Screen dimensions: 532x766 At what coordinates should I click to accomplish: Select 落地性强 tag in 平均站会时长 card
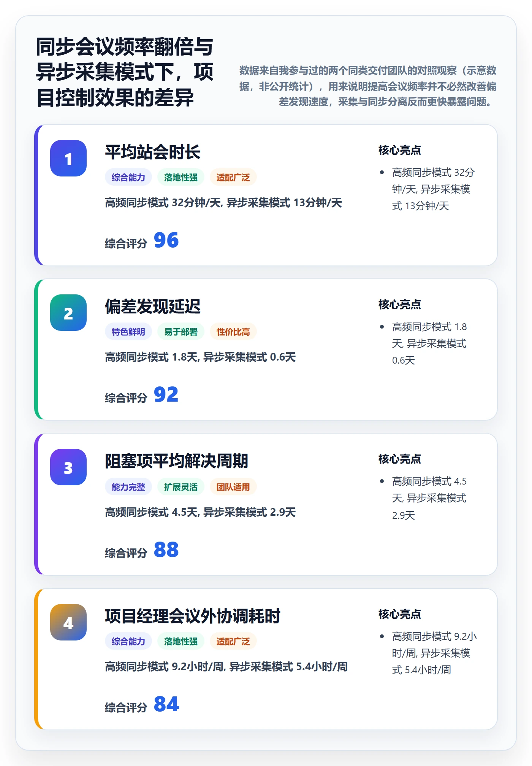click(181, 177)
